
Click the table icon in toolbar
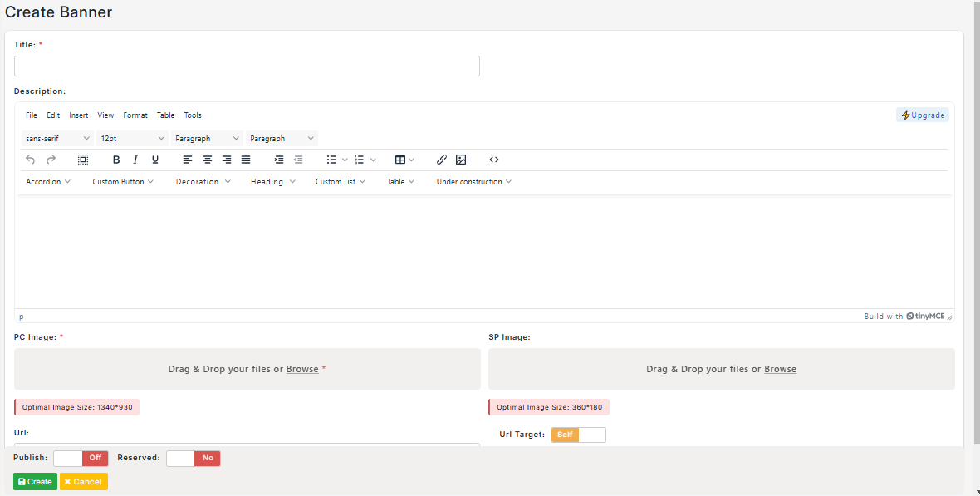[x=400, y=160]
